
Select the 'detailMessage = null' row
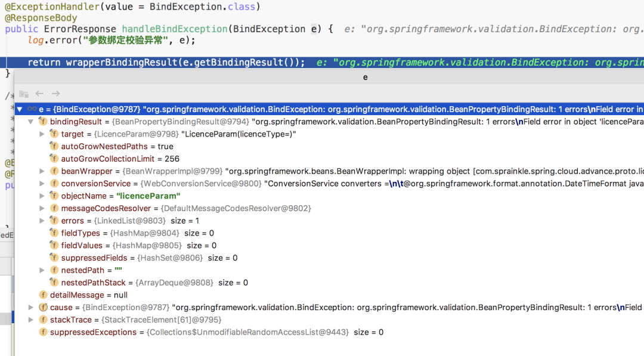click(x=329, y=295)
